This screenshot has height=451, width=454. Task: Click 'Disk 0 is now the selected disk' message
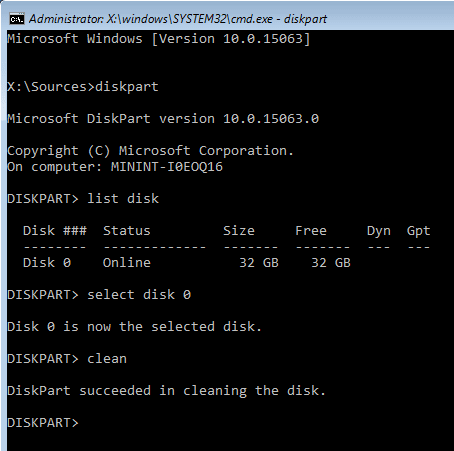134,327
